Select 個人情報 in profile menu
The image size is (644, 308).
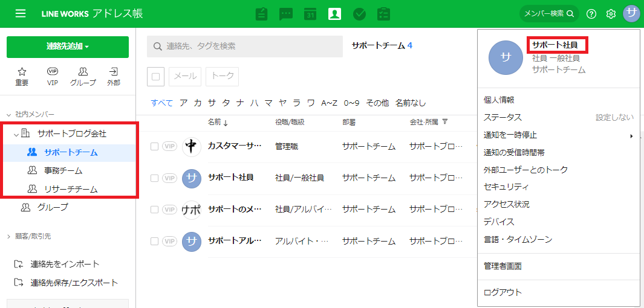[499, 100]
